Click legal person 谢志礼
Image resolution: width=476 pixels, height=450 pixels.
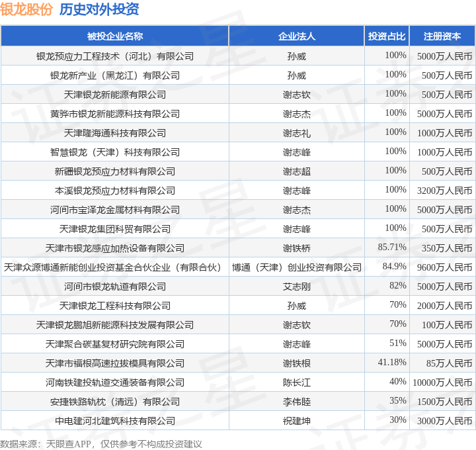297,133
